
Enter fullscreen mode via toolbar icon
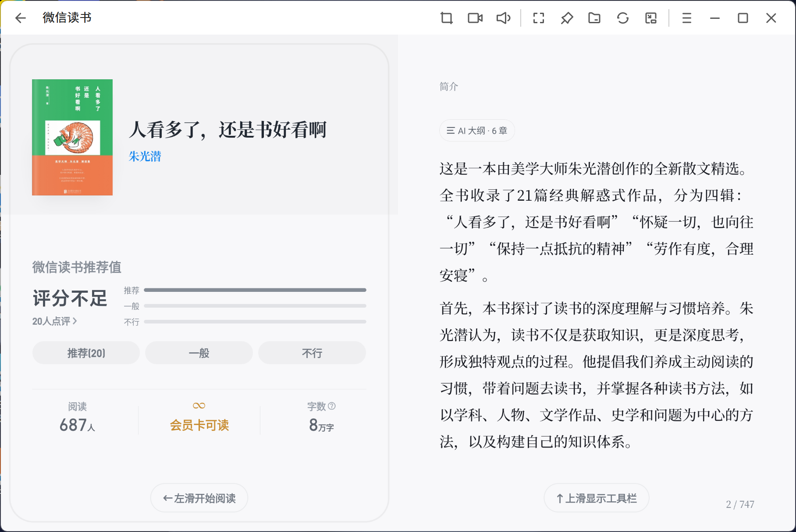pos(538,18)
